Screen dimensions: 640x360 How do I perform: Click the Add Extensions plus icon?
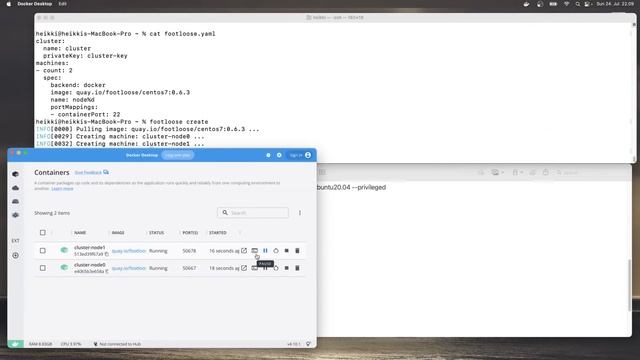point(16,256)
